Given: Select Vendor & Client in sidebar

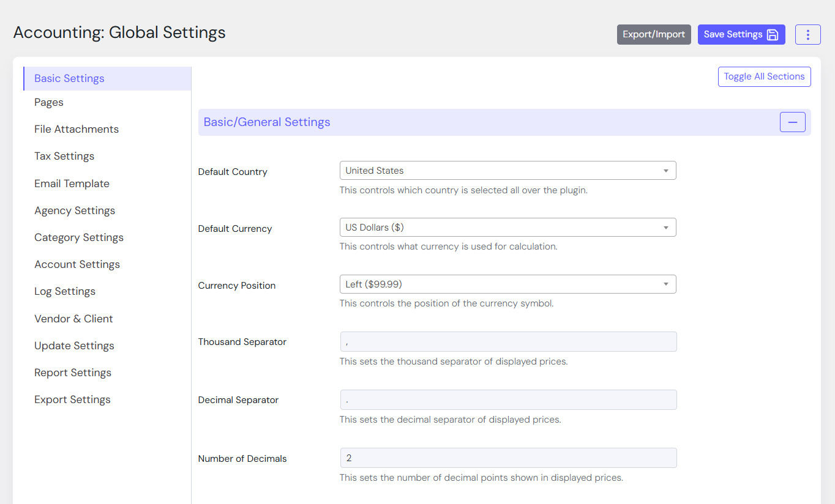Looking at the screenshot, I should (x=73, y=319).
